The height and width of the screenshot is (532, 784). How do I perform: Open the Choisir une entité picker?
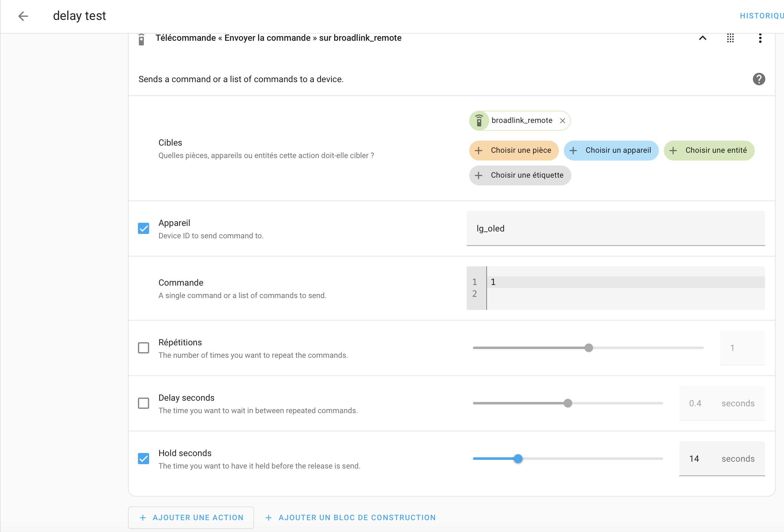[x=709, y=150]
